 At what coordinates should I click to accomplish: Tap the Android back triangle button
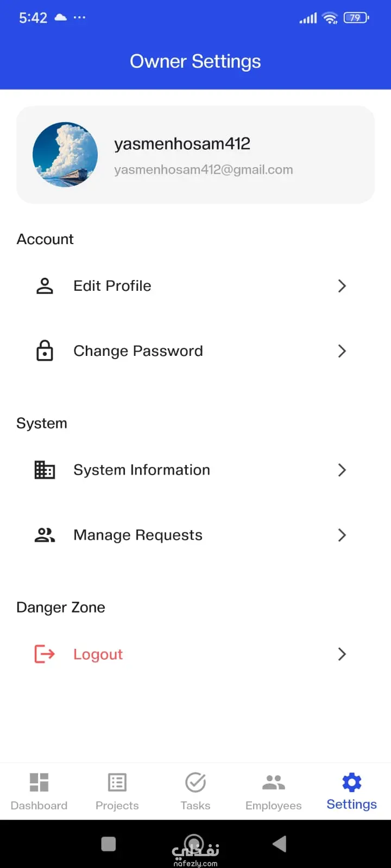pos(280,844)
